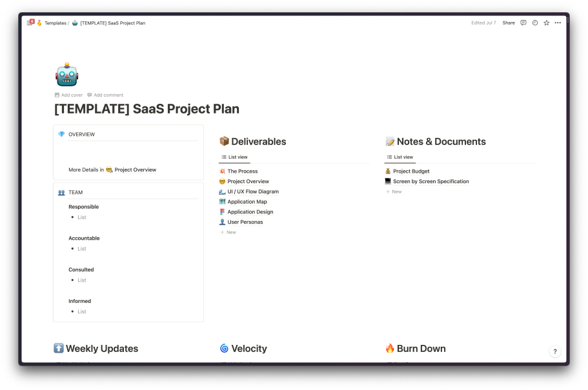
Task: View page updates clock icon
Action: [535, 23]
